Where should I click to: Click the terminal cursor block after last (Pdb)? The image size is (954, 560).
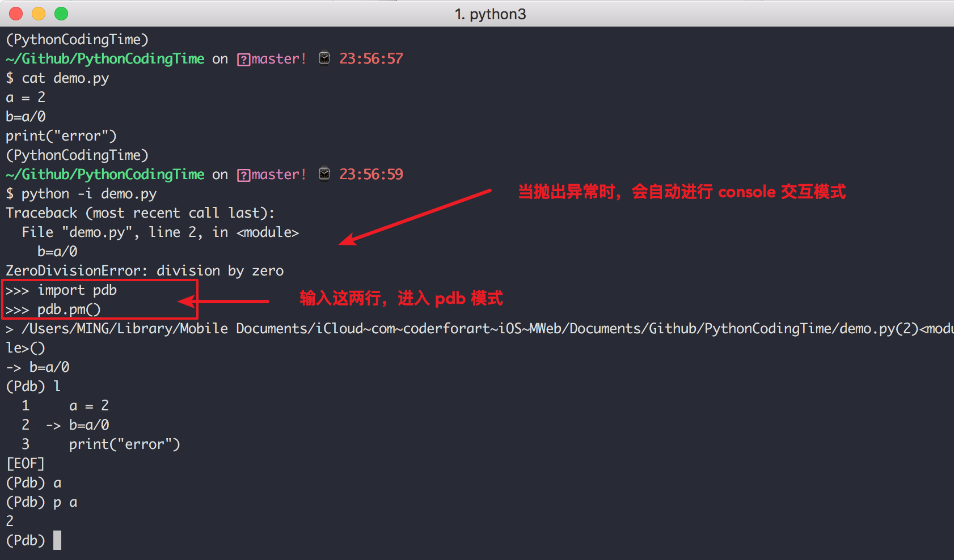(57, 540)
